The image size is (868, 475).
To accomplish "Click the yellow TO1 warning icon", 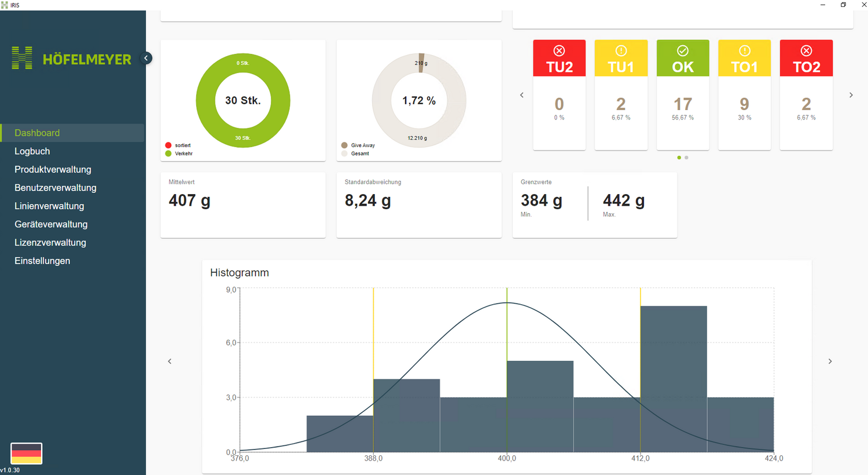I will [744, 51].
